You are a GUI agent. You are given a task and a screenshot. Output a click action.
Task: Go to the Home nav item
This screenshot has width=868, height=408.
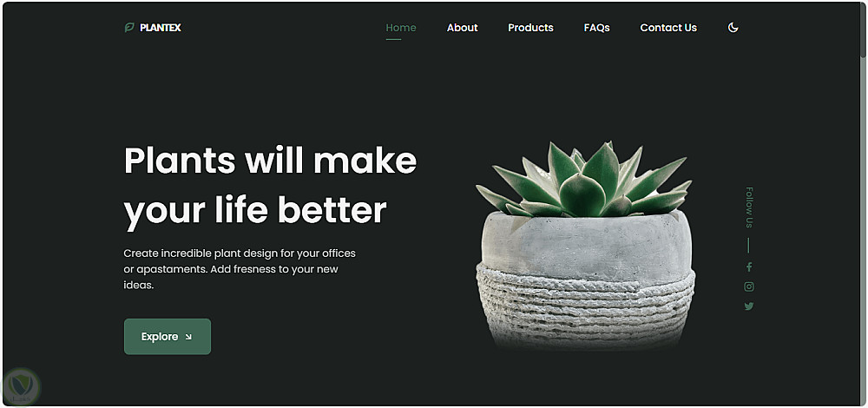pos(401,28)
